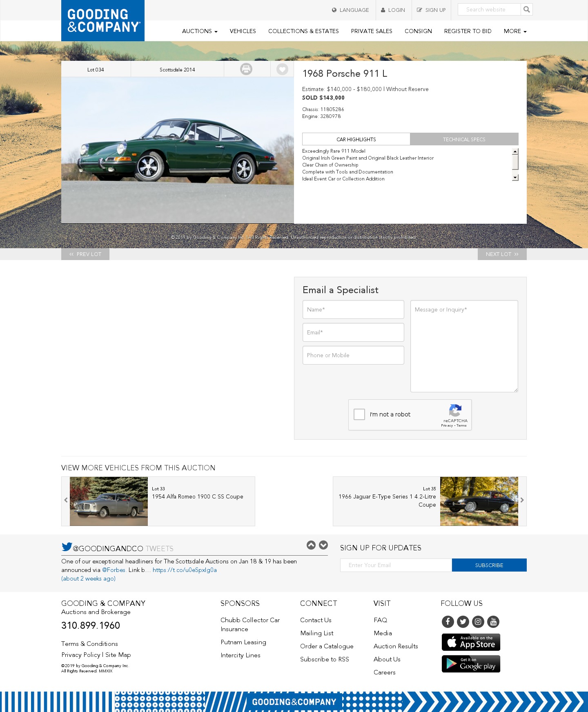Open Order a Catalogue link
Screen dimensions: 588x712
[x=327, y=646]
